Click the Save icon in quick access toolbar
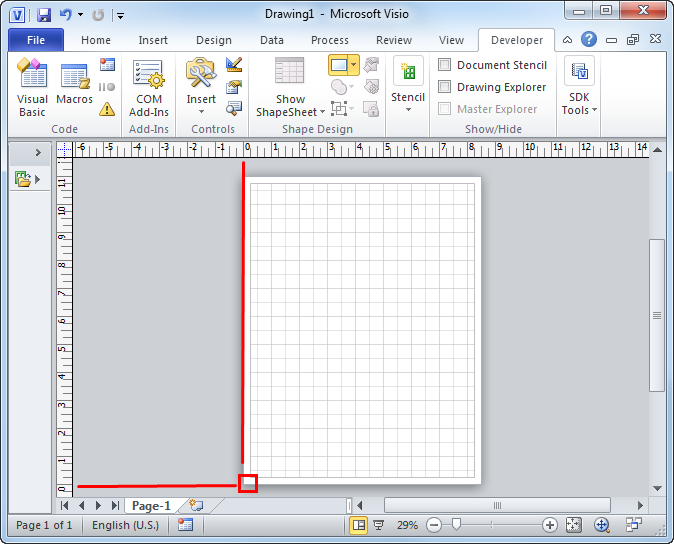Image resolution: width=674 pixels, height=544 pixels. click(x=44, y=15)
